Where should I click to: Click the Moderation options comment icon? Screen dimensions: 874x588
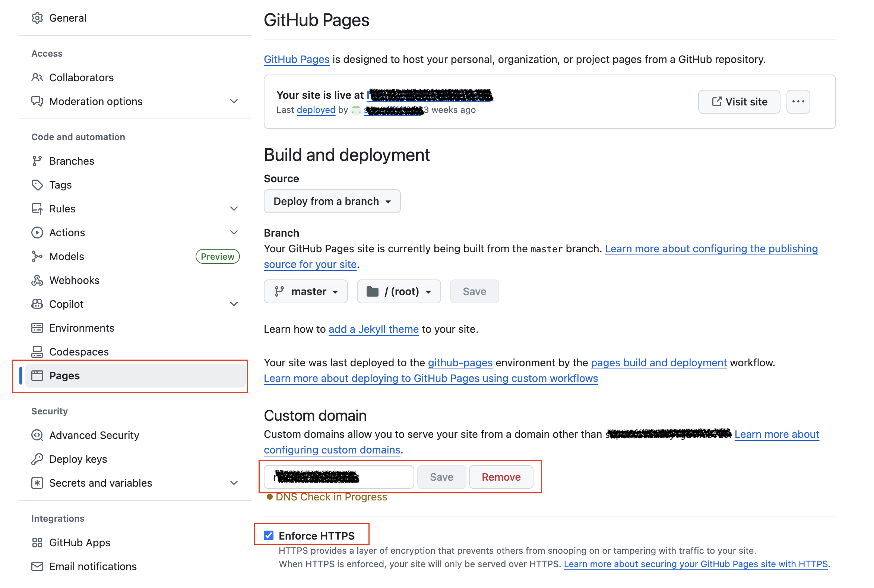point(37,101)
